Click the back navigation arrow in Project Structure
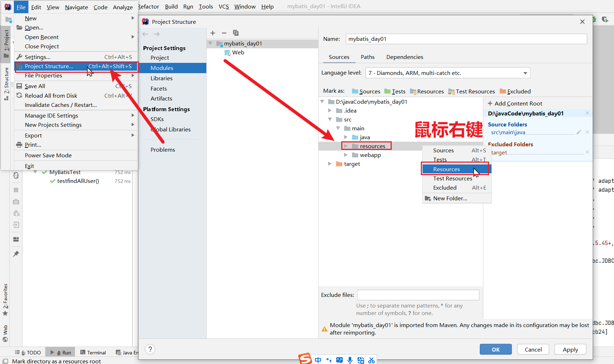 click(x=145, y=34)
